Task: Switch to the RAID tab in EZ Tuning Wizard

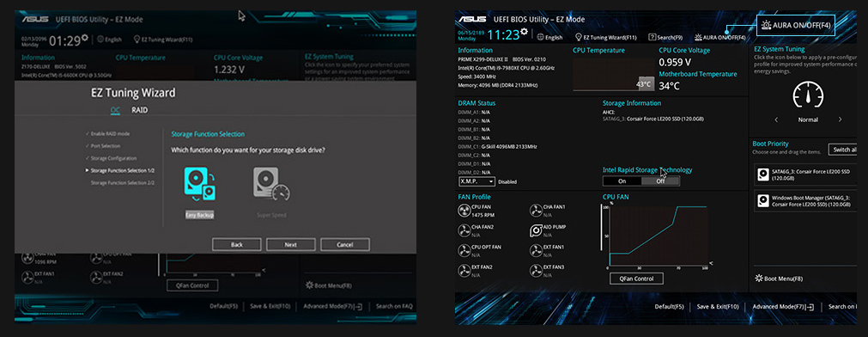Action: (x=139, y=110)
